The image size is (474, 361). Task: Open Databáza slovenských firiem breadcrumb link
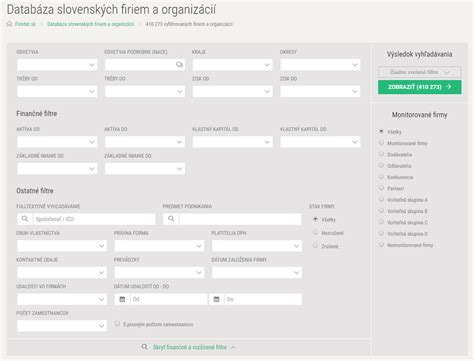click(x=91, y=24)
